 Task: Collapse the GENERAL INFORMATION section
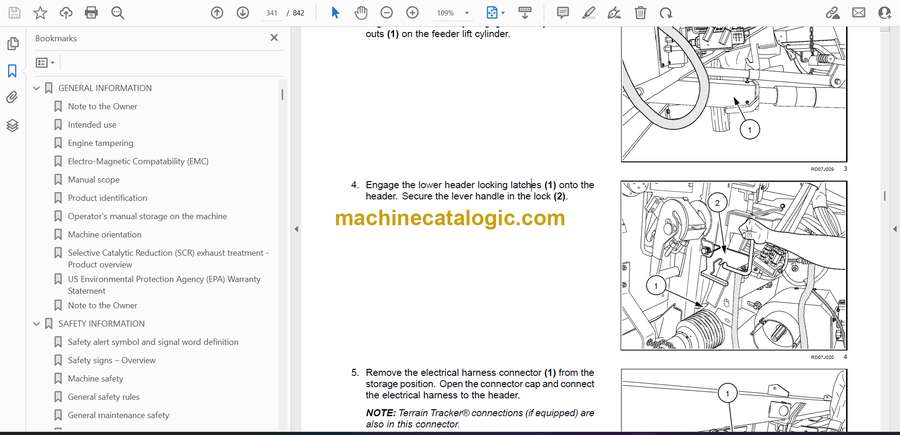[37, 88]
